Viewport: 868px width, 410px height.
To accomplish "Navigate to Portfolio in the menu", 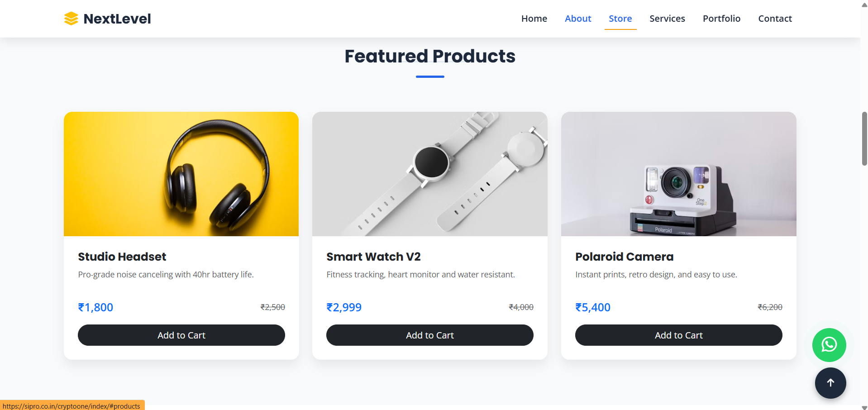I will tap(721, 19).
